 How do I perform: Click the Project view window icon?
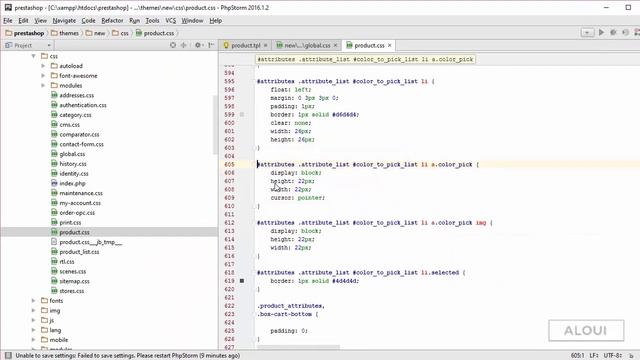click(x=9, y=45)
